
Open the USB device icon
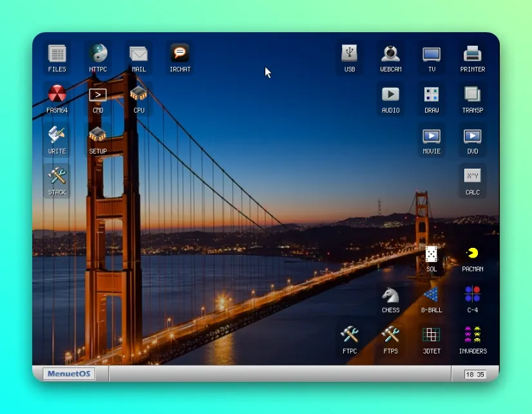coord(350,58)
